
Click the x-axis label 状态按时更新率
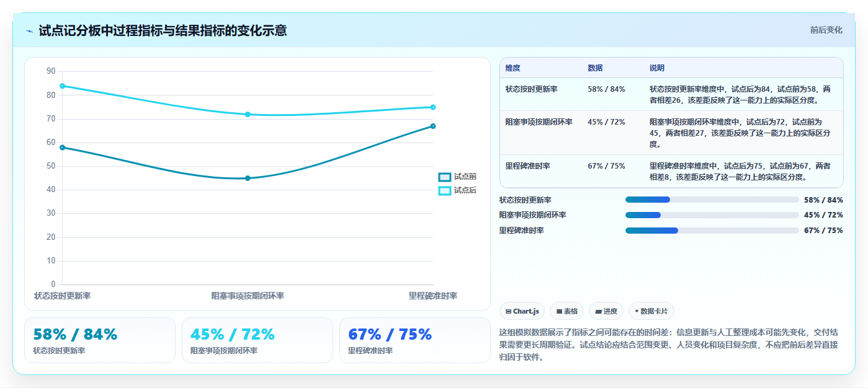63,296
